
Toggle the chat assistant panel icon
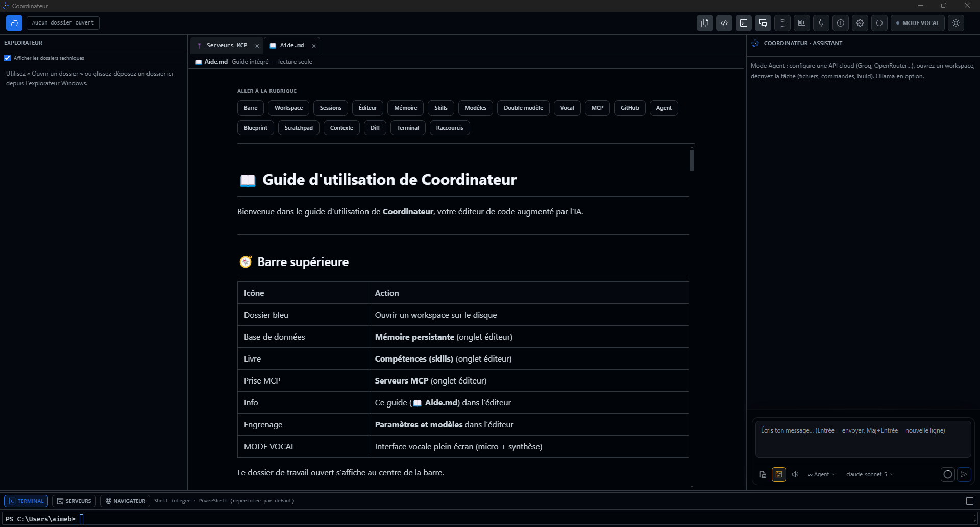pos(763,23)
